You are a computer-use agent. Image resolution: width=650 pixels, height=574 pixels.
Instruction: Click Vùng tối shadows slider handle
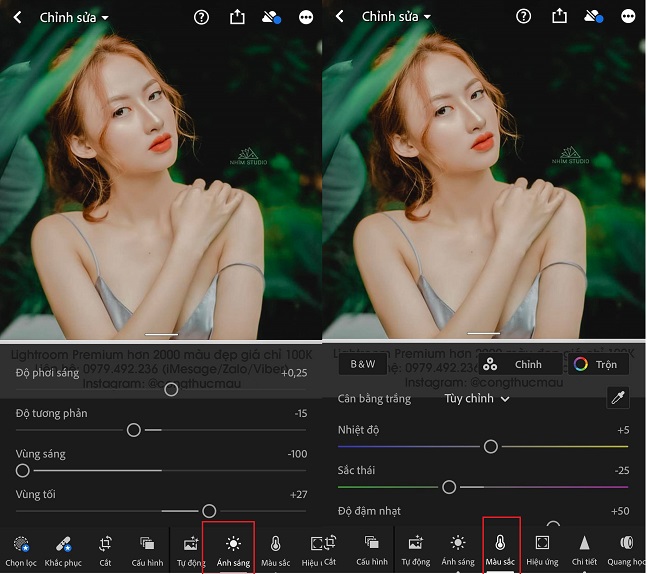point(209,511)
